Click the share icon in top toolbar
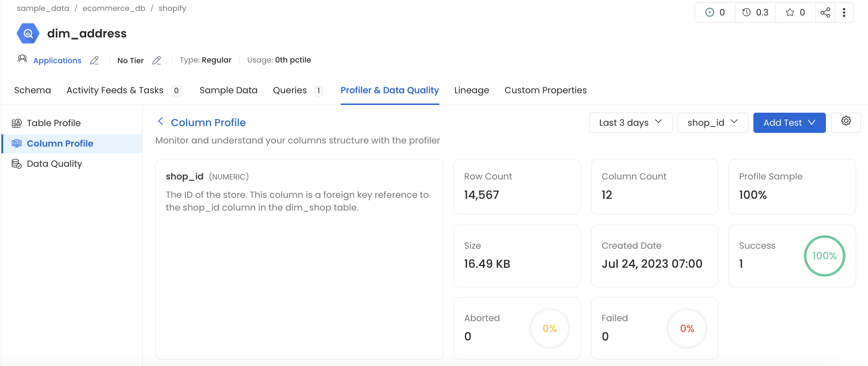 pyautogui.click(x=825, y=13)
